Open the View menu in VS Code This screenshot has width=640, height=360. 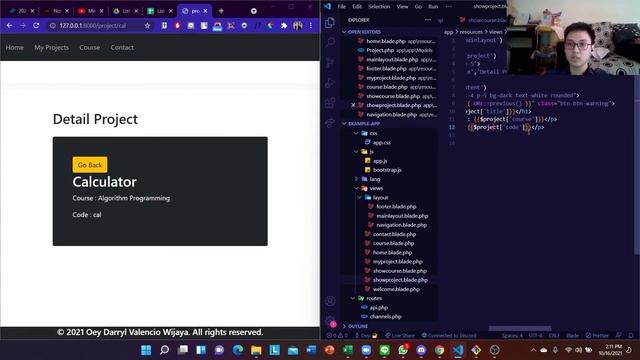click(402, 7)
